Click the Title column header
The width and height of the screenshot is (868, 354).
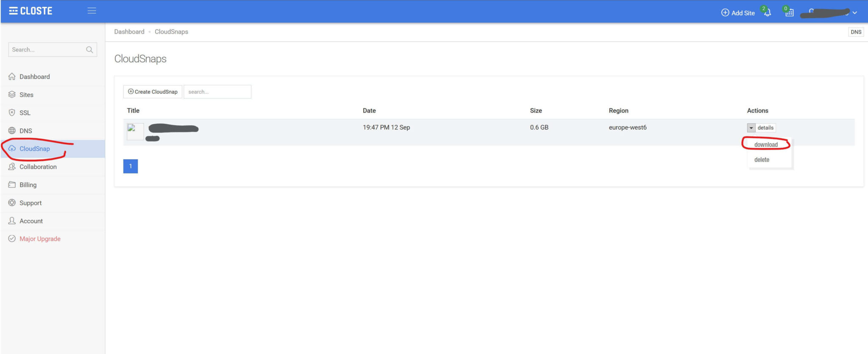[x=133, y=111]
